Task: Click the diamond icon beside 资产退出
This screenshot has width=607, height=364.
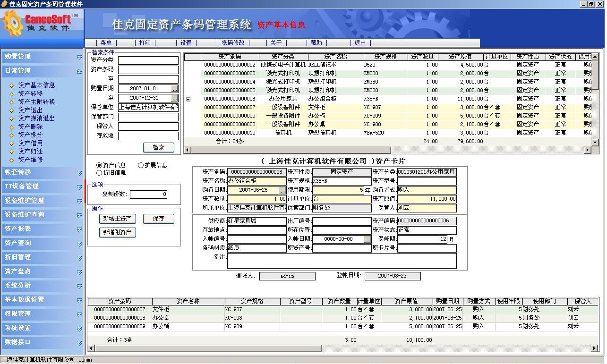Action: (x=12, y=110)
